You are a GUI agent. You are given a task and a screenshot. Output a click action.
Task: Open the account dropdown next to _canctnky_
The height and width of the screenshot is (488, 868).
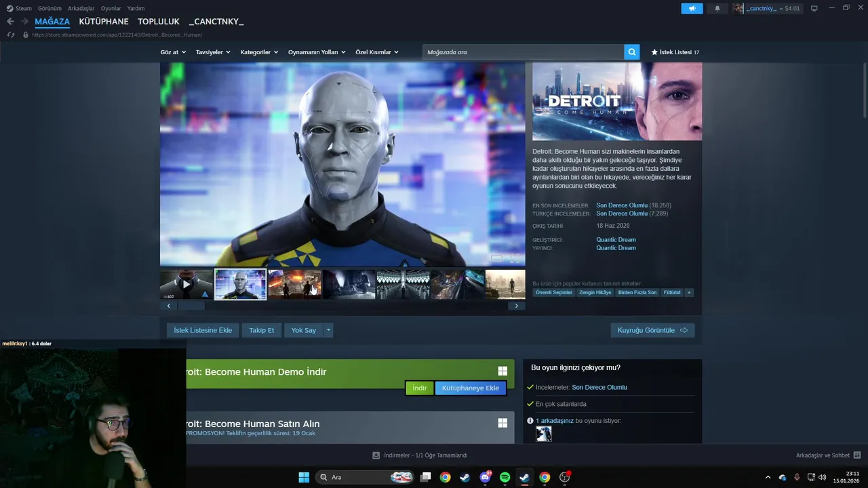coord(781,9)
